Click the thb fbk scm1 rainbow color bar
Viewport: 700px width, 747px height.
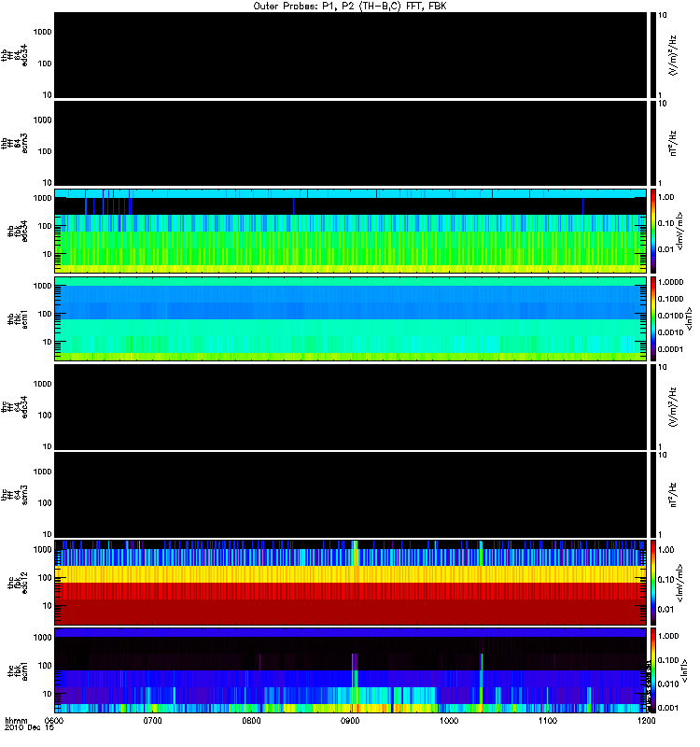point(653,318)
